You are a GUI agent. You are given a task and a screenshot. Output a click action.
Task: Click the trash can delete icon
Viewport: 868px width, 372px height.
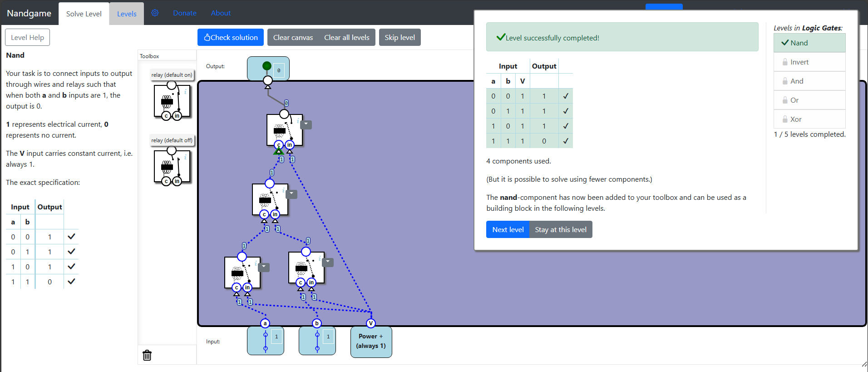147,355
